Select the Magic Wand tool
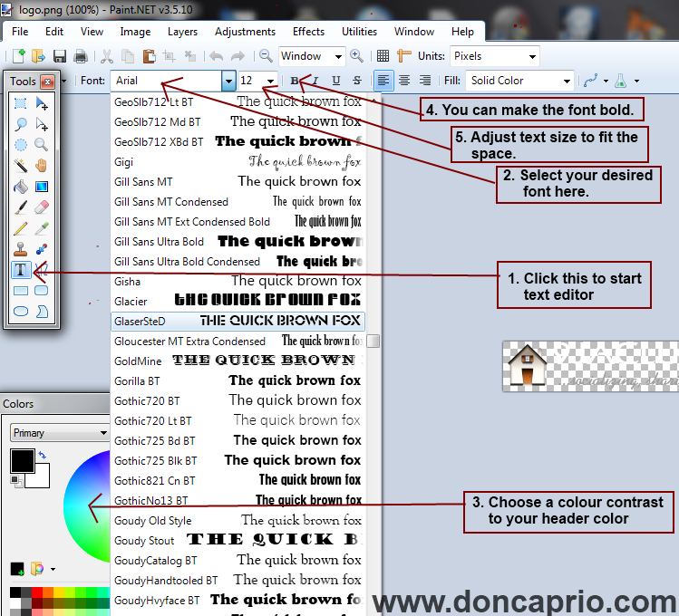The height and width of the screenshot is (616, 679). tap(20, 165)
